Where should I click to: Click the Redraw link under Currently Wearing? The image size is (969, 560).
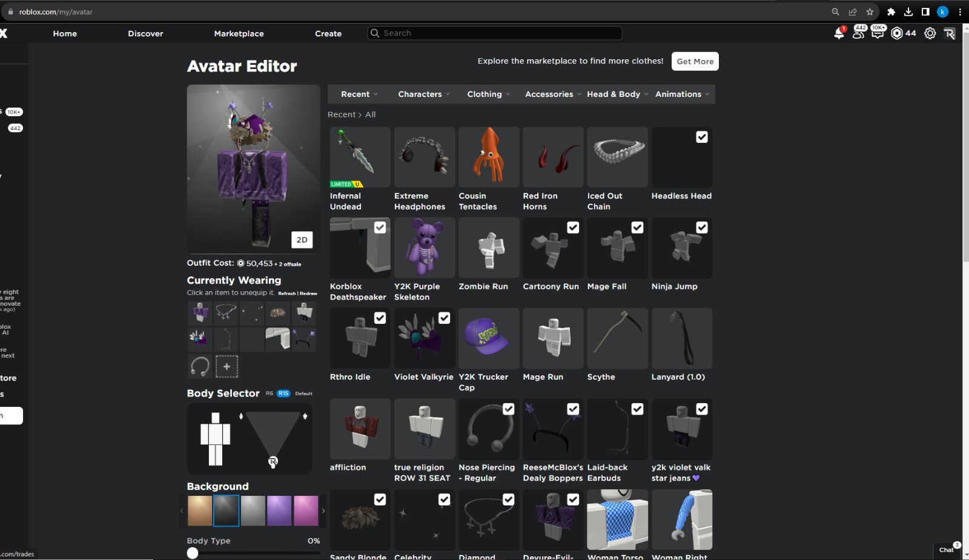308,293
